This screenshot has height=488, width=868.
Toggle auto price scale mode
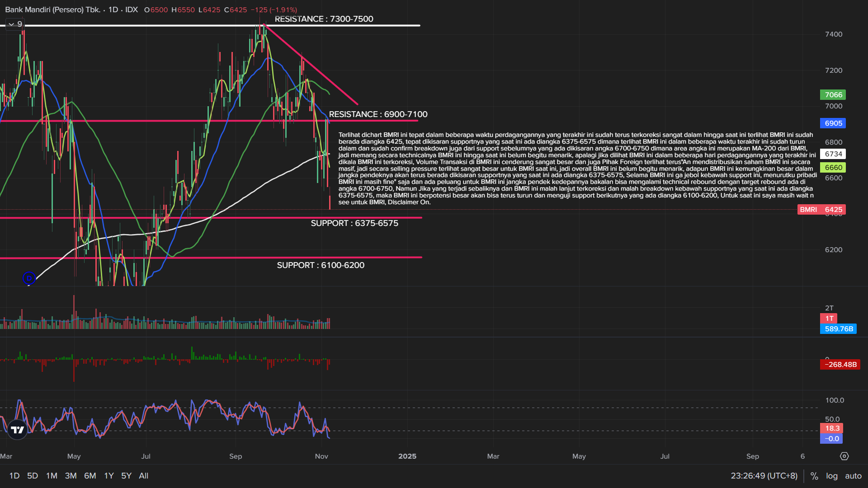854,476
